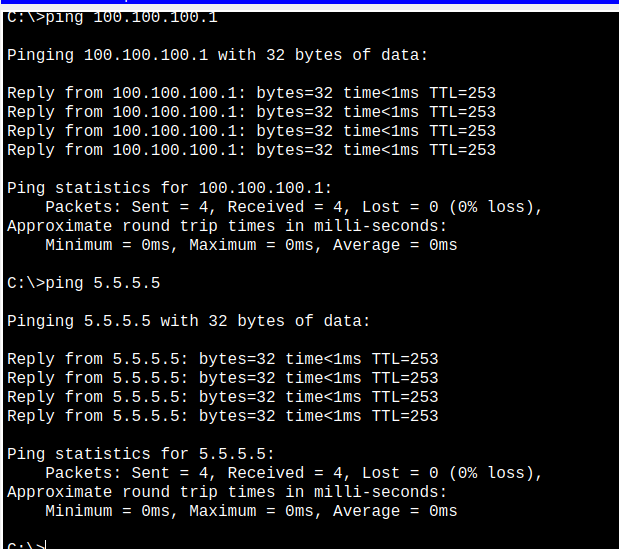The height and width of the screenshot is (549, 619).
Task: Click 'Approximate round trip times' under 100.100.100.1 statistics
Action: pos(227,226)
